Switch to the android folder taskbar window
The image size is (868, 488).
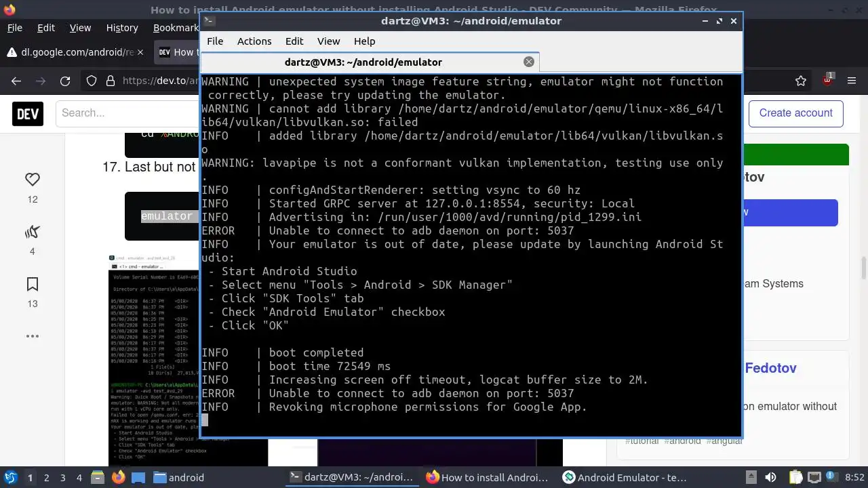point(178,477)
